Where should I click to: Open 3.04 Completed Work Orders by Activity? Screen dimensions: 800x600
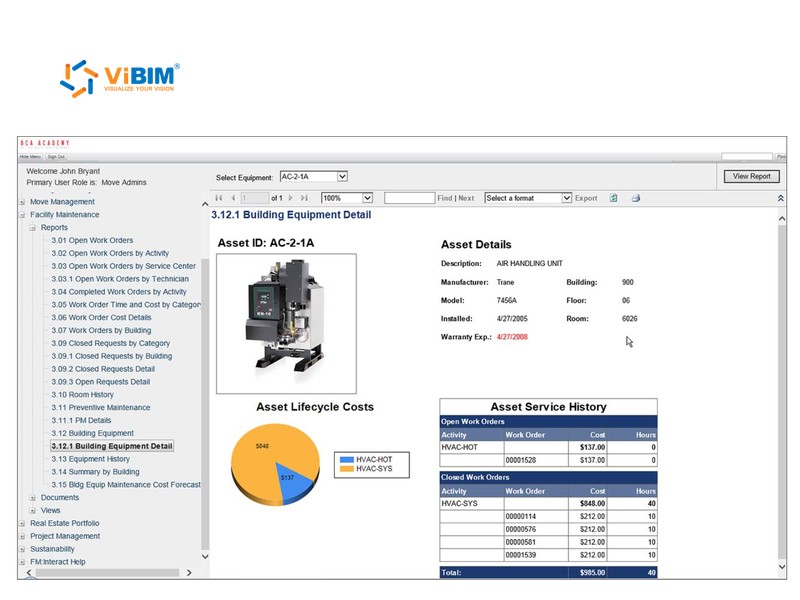pos(119,292)
